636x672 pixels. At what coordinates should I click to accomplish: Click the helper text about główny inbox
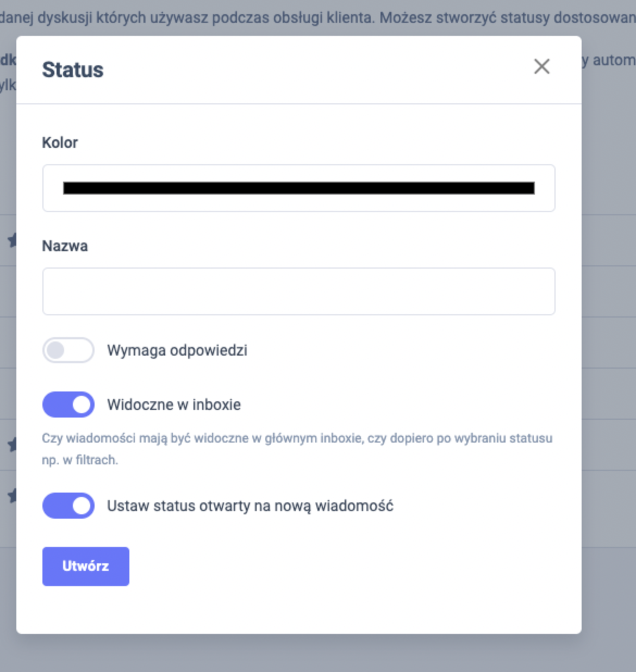coord(297,439)
